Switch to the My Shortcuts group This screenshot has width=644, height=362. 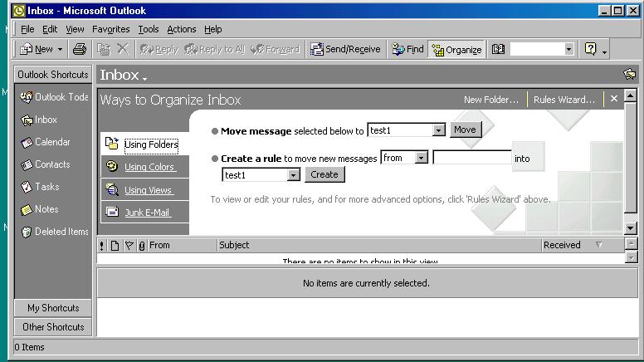53,308
